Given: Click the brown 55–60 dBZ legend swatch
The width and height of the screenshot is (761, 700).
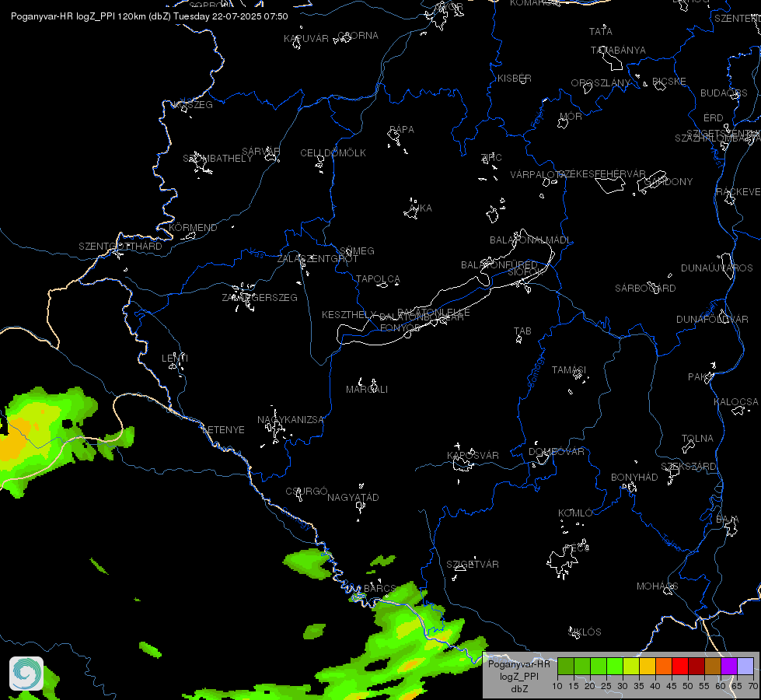Looking at the screenshot, I should [713, 666].
